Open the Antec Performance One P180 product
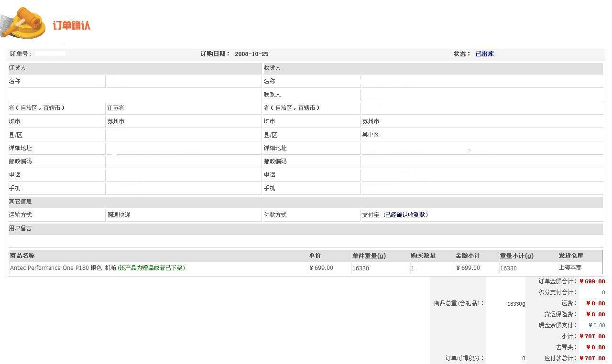612x364 pixels. tap(63, 268)
